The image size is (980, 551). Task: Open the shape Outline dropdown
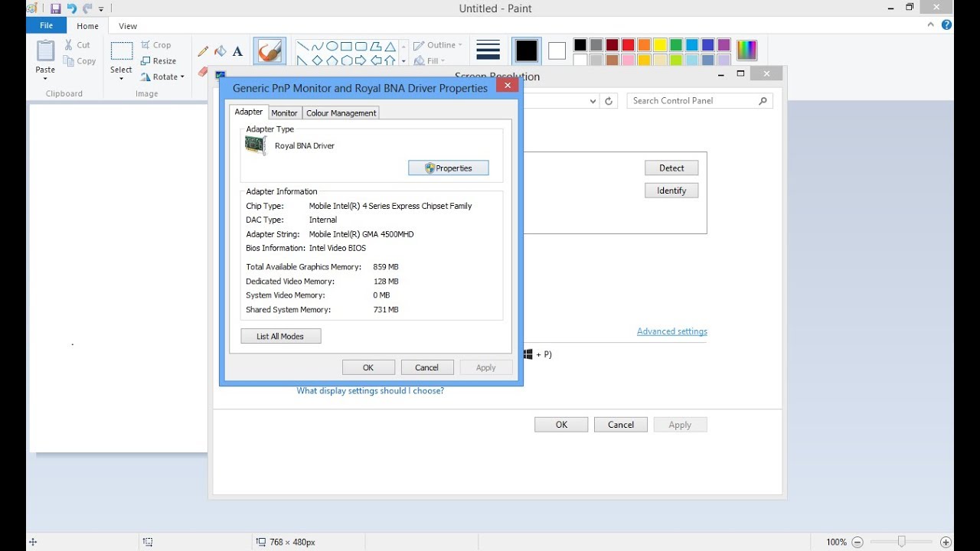438,45
